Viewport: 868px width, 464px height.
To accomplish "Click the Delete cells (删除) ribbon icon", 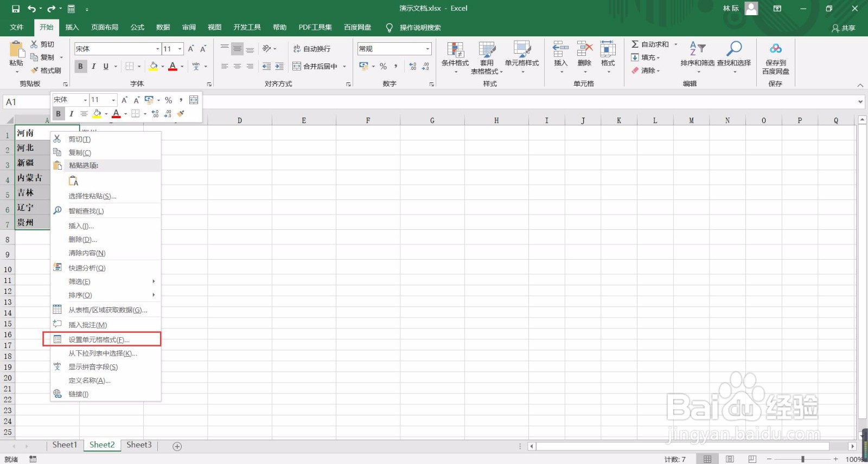I will coord(584,49).
